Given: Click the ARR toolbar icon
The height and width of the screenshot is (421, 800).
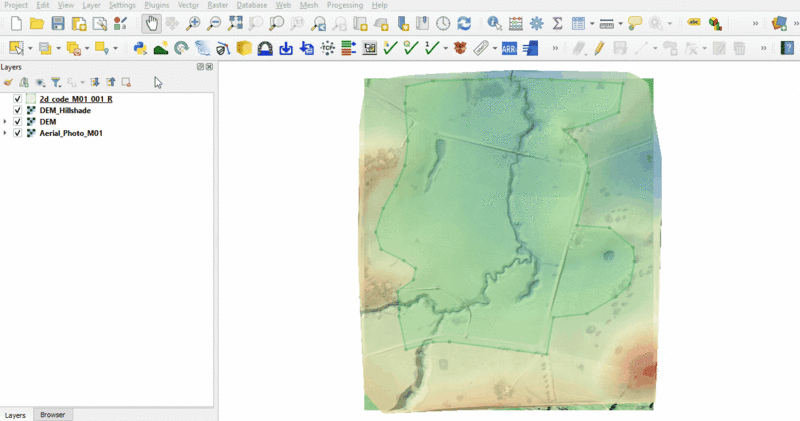Looking at the screenshot, I should pos(509,48).
